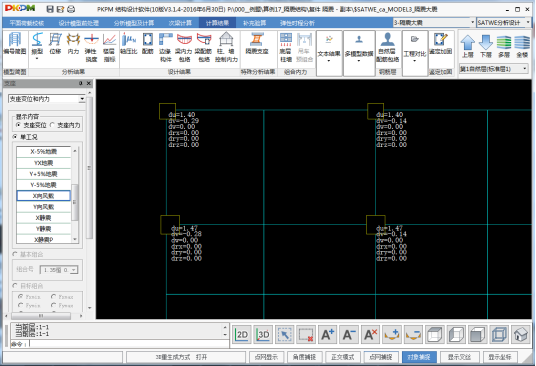Screen dimensions: 536x366
Task: Open the 弹性挠度 elastic deflection tool
Action: pos(91,47)
